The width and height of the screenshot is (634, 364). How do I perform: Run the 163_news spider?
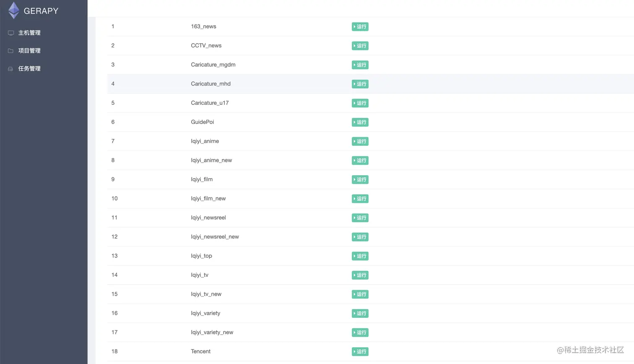(x=360, y=27)
